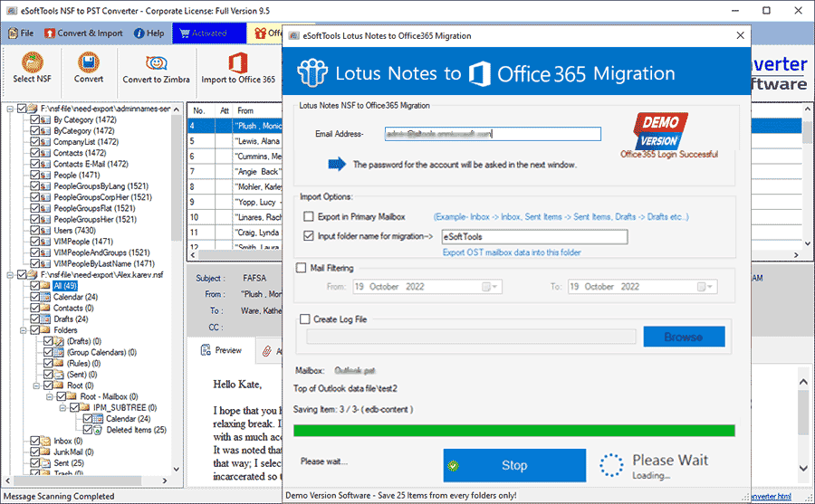Open the From date dropdown arrow
This screenshot has width=815, height=504.
[495, 287]
